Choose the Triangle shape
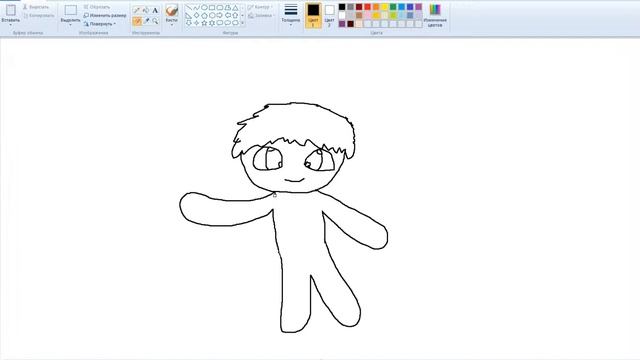The image size is (640, 360). [x=236, y=8]
